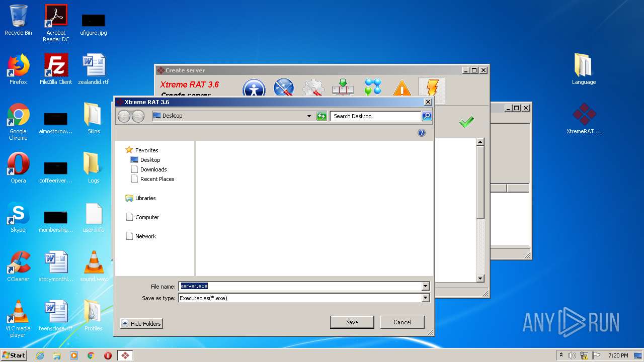The height and width of the screenshot is (362, 644).
Task: Expand the Save as type dropdown
Action: point(426,298)
